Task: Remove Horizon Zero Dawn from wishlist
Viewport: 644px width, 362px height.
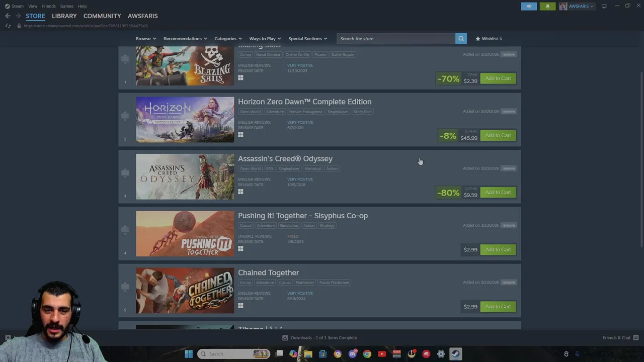Action: (508, 111)
